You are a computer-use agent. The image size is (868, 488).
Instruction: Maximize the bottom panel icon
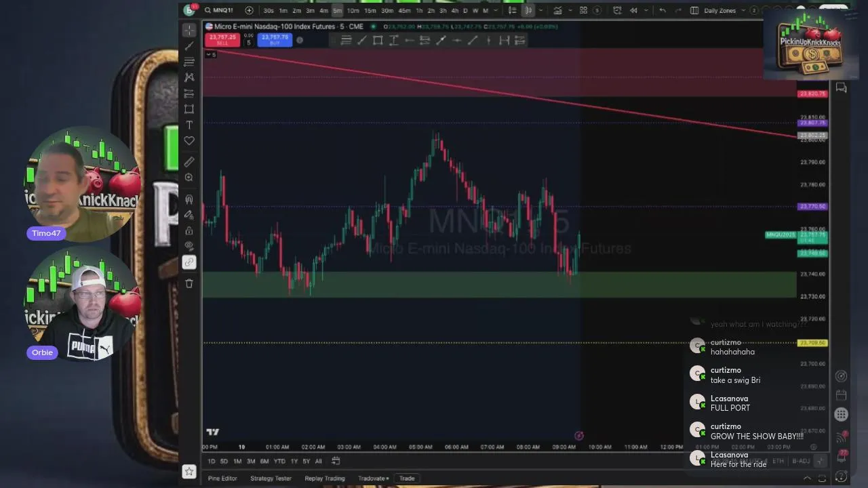point(822,479)
